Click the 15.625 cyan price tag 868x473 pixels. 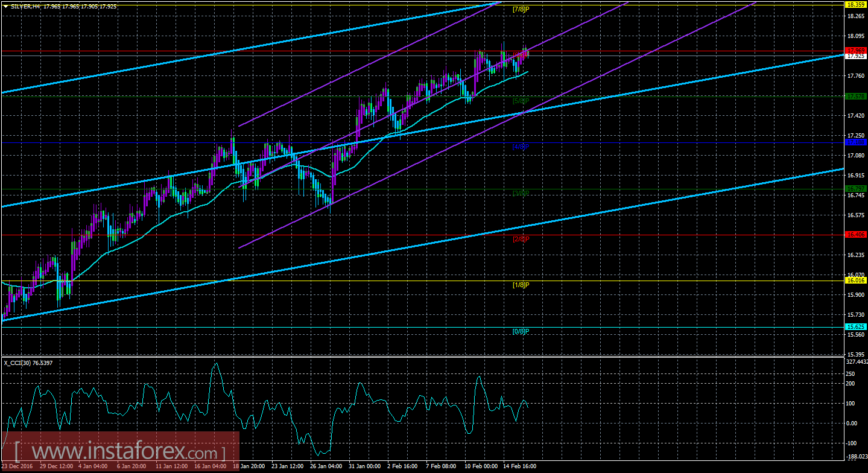point(855,327)
